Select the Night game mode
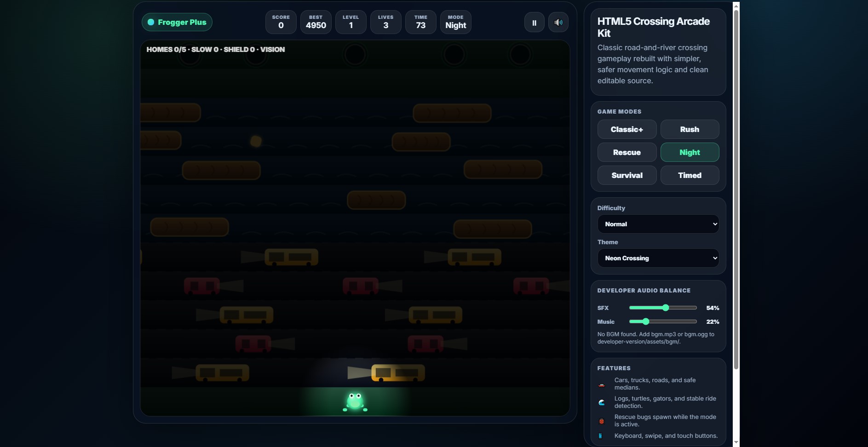Viewport: 868px width, 447px height. point(690,152)
